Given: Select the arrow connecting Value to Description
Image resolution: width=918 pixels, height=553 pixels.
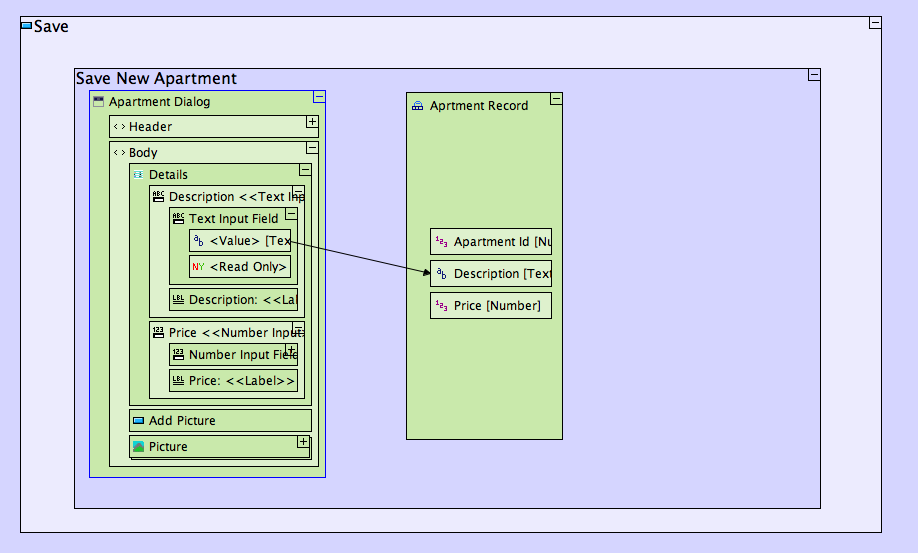Looking at the screenshot, I should (360, 255).
